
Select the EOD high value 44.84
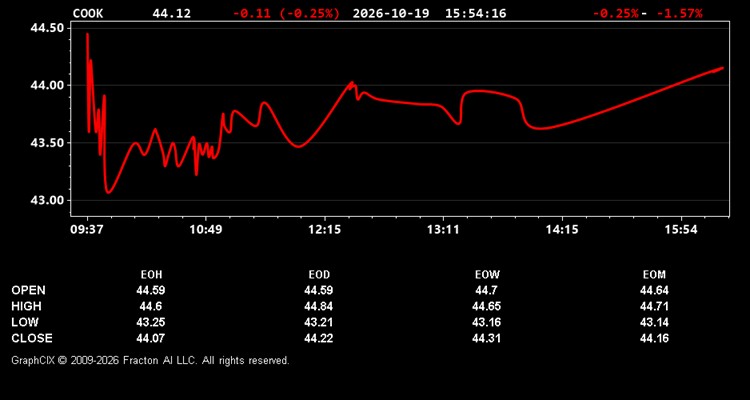point(319,306)
